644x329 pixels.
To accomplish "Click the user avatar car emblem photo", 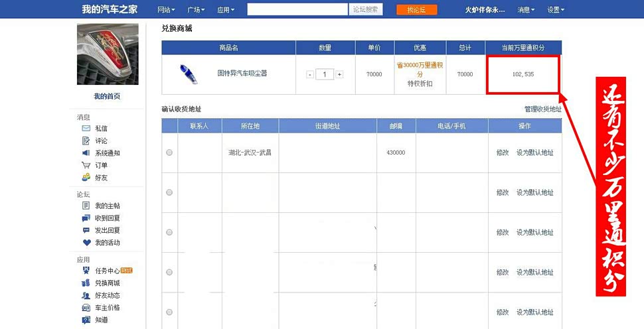I will pos(107,54).
